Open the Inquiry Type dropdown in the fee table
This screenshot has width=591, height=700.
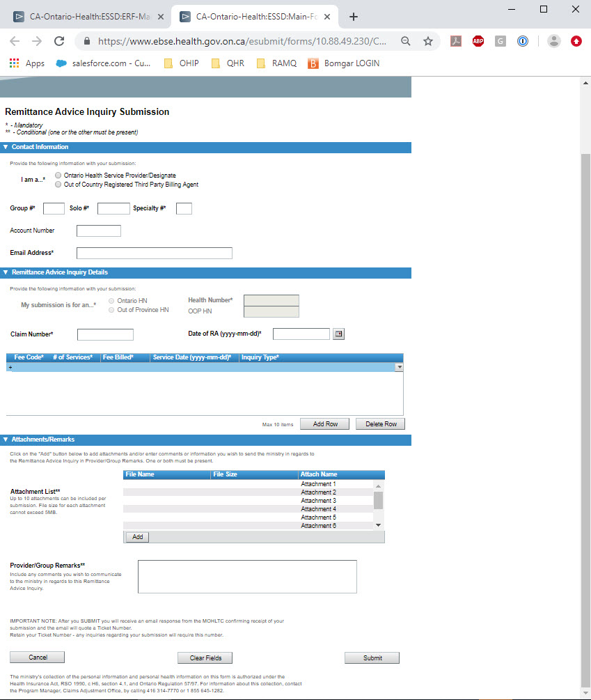pyautogui.click(x=400, y=366)
